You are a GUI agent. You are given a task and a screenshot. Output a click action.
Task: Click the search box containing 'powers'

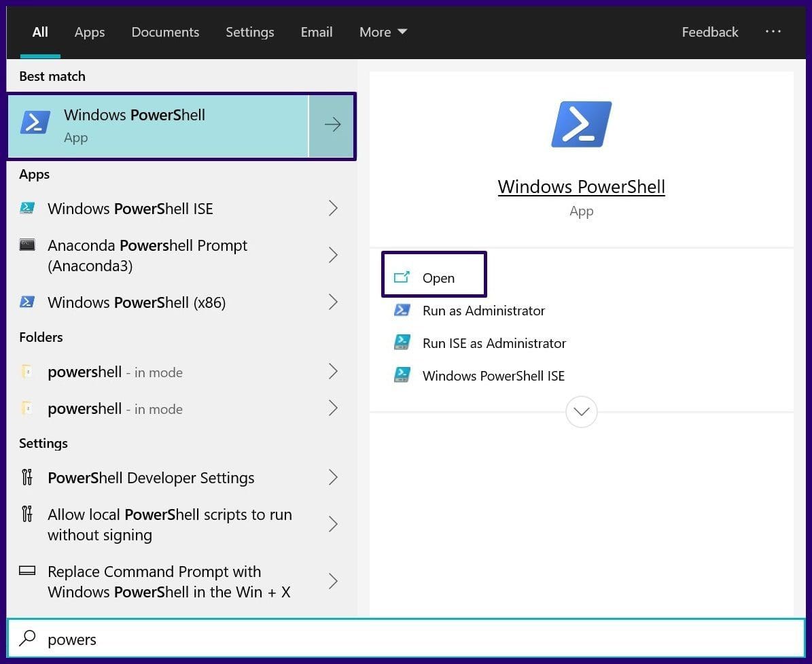[406, 639]
